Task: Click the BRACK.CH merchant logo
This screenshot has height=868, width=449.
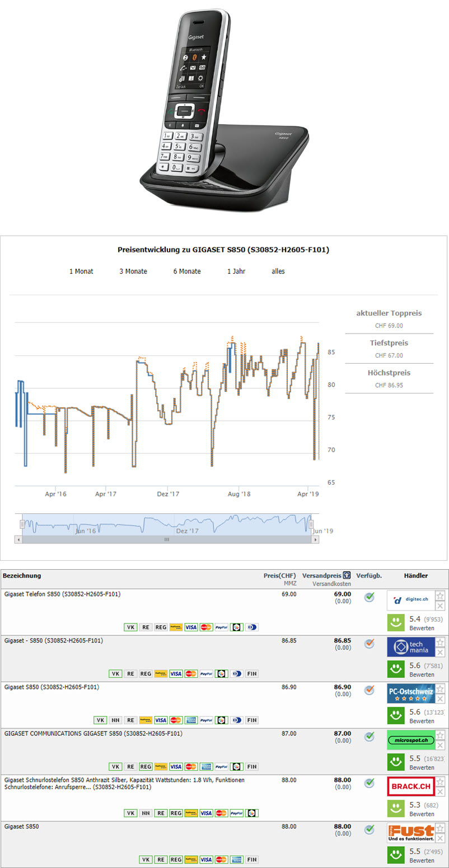Action: pos(410,786)
